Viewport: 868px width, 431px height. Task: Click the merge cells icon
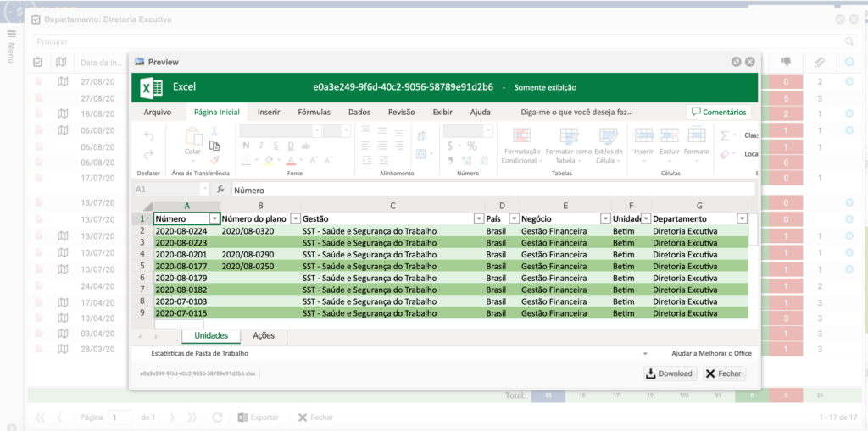point(420,154)
